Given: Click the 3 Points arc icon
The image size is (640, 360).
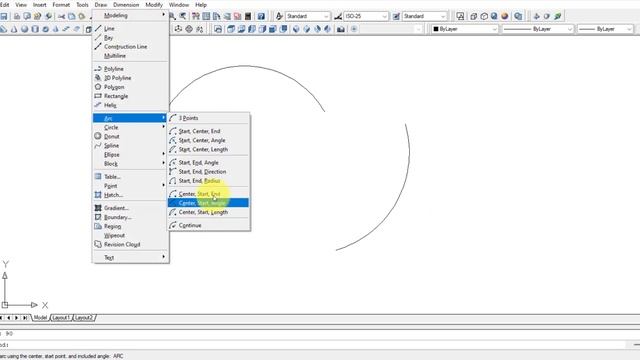Looking at the screenshot, I should (x=173, y=118).
